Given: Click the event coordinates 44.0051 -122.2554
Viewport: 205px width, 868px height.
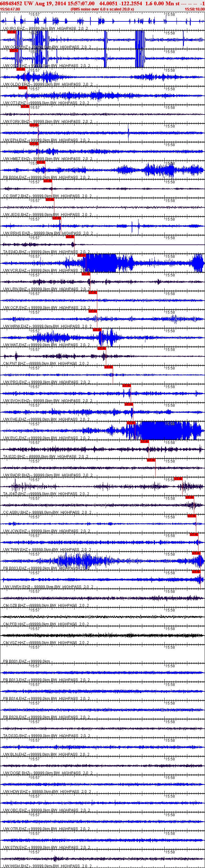Looking at the screenshot, I should [x=121, y=3].
